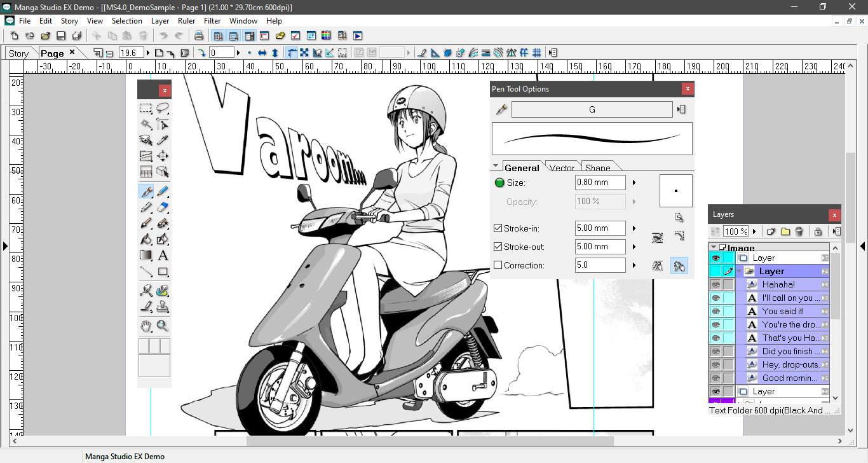This screenshot has height=463, width=868.
Task: Click the green Size indicator button
Action: (499, 183)
